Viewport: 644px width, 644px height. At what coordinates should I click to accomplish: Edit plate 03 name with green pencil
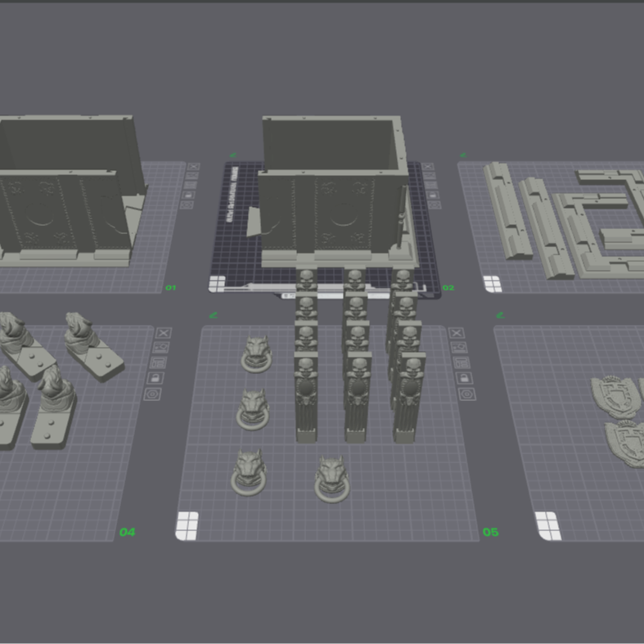pos(463,155)
